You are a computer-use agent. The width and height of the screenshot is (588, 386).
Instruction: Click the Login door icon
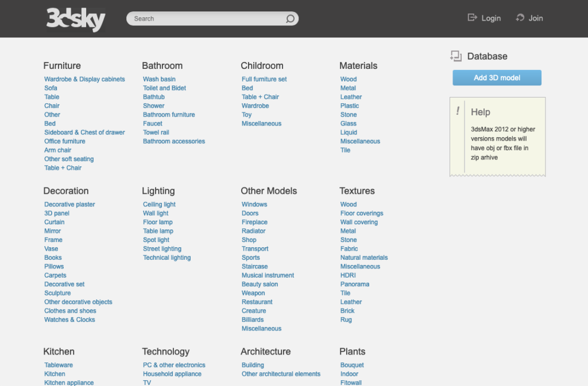pos(473,18)
